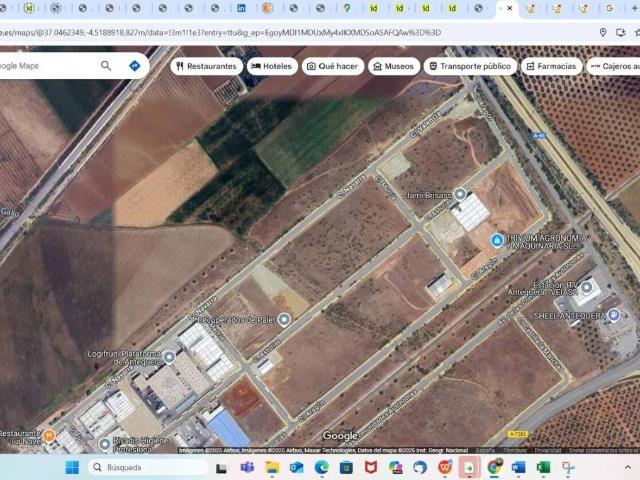Click the Recuperados de Palet marker
Viewport: 640px width, 480px height.
(x=284, y=320)
